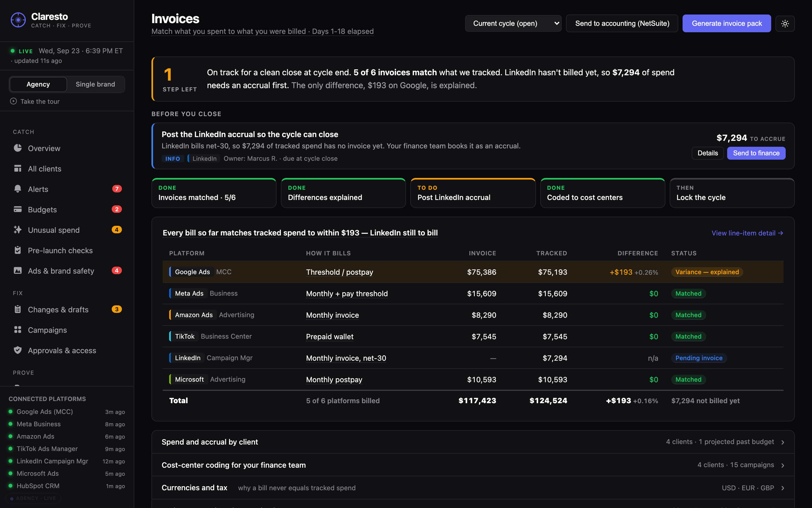812x508 pixels.
Task: Click the Changes & drafts badge 3
Action: pyautogui.click(x=117, y=309)
